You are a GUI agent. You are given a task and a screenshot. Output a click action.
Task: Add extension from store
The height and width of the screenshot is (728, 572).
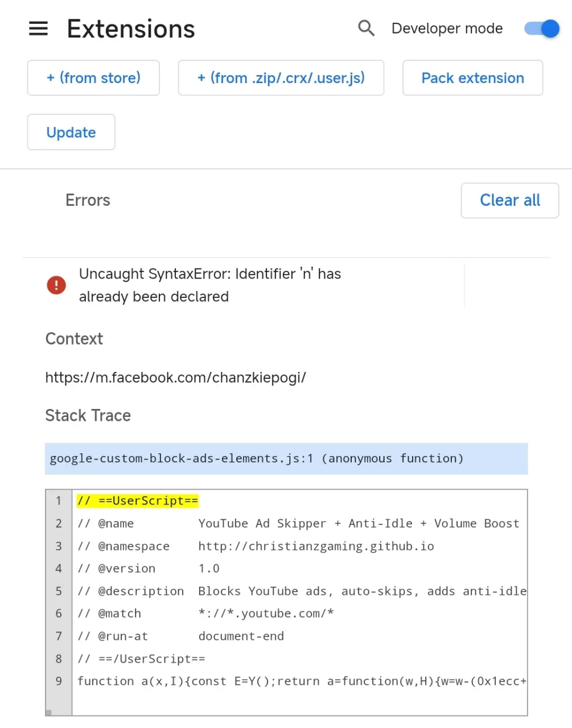93,78
